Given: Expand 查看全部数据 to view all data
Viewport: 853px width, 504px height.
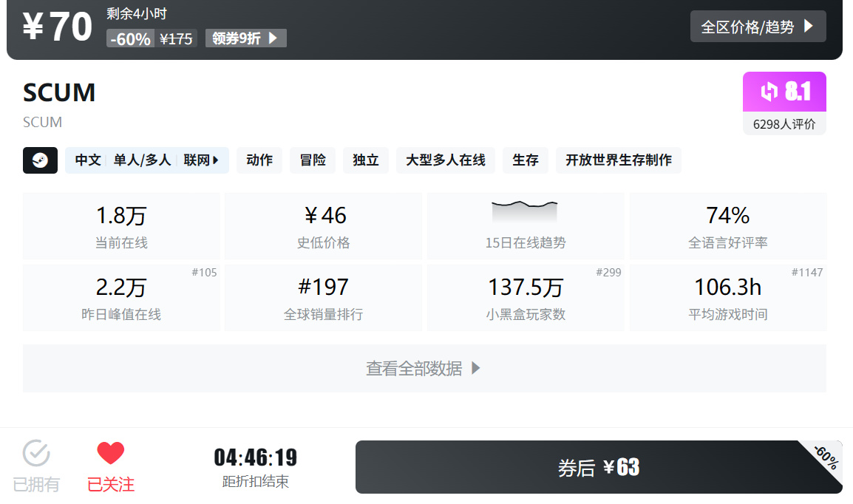Looking at the screenshot, I should tap(424, 368).
